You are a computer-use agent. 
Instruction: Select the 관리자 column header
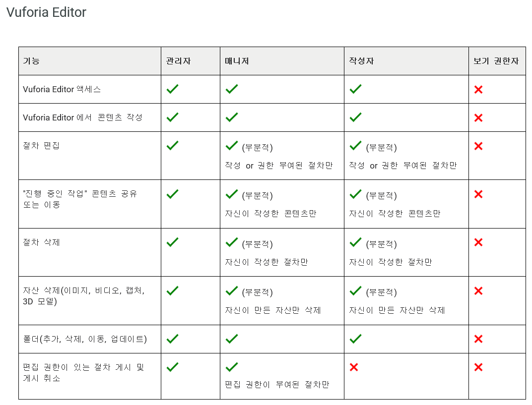pyautogui.click(x=179, y=61)
